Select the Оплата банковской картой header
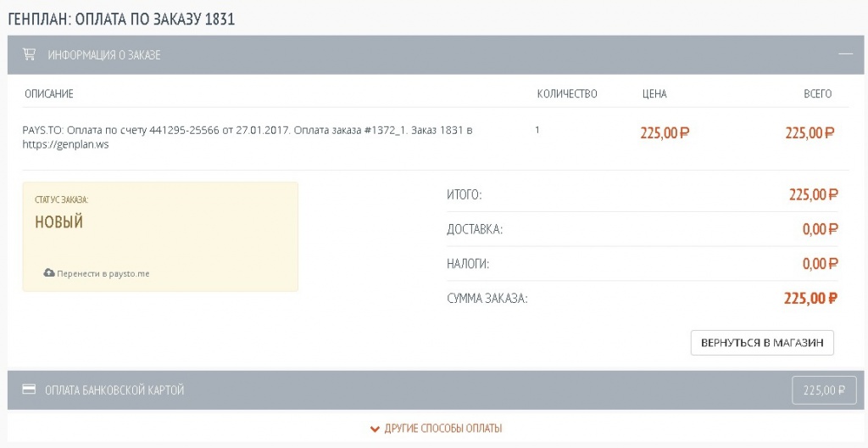The width and height of the screenshot is (868, 448). point(114,390)
